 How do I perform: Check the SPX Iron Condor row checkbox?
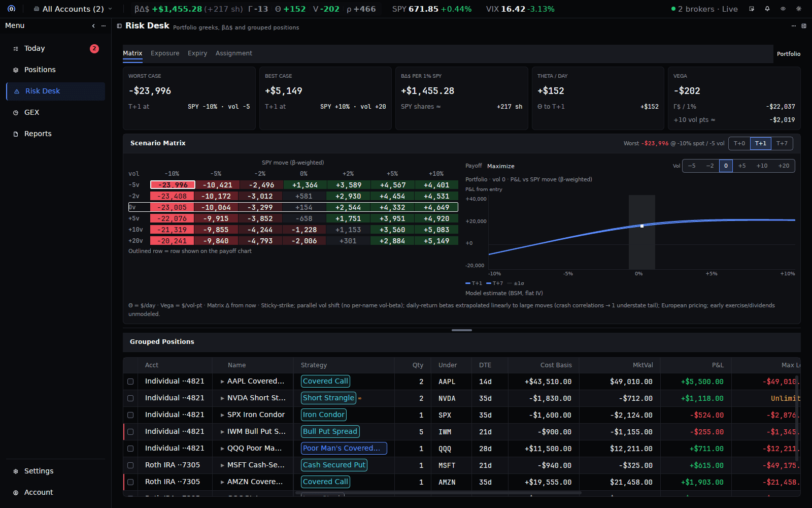pos(130,415)
